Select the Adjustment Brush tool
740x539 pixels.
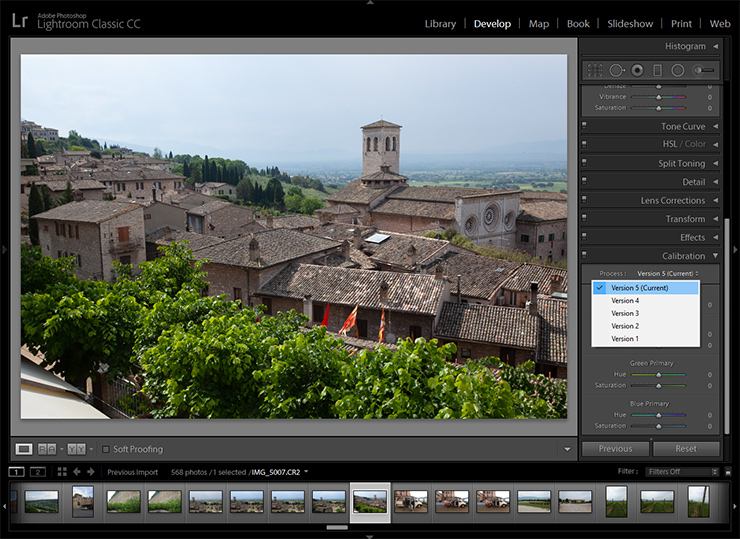703,71
